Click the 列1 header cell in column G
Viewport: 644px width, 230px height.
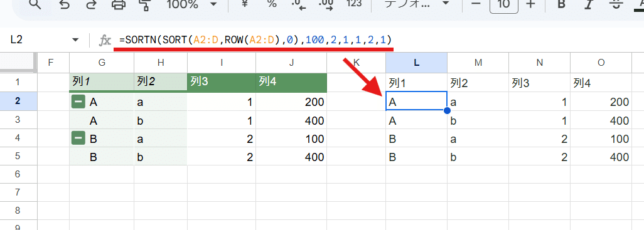(102, 83)
